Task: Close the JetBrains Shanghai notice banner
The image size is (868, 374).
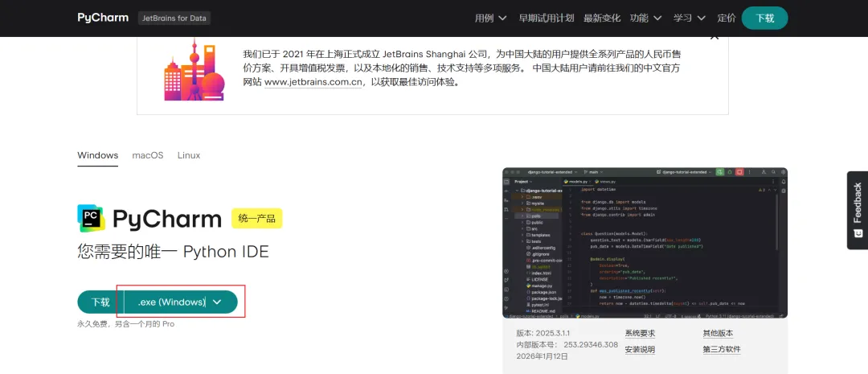Action: (x=714, y=37)
